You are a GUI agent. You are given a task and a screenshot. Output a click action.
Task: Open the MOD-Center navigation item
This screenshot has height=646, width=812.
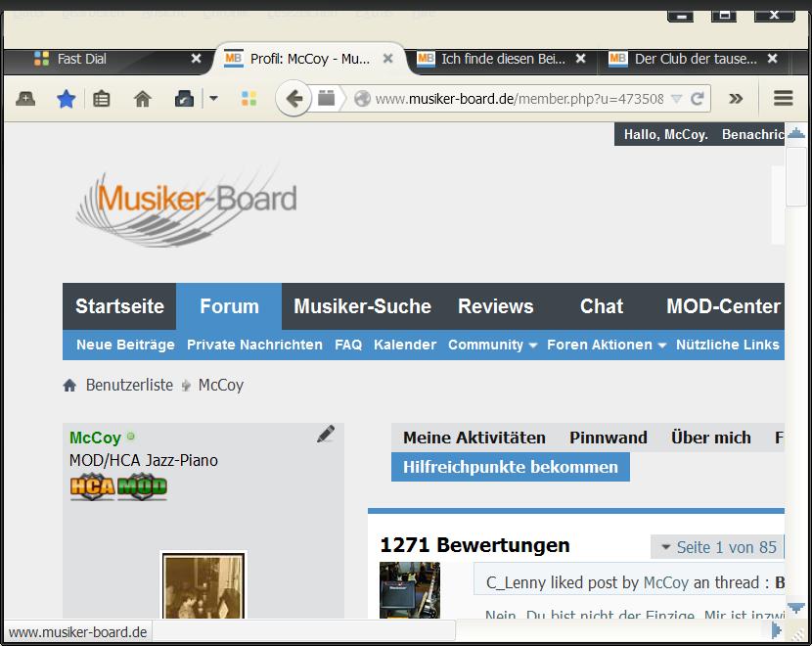723,306
